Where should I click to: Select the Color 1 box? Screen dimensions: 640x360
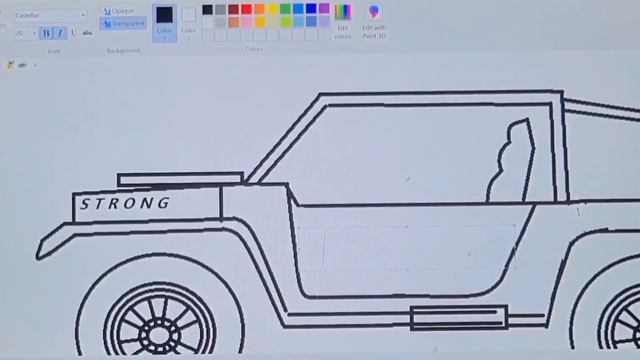(164, 23)
